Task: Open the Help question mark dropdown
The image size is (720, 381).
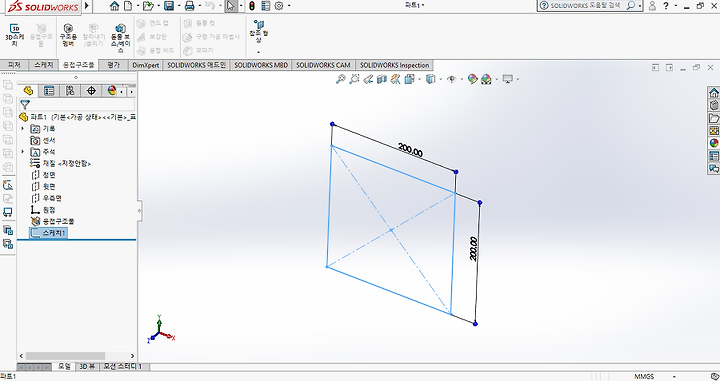Action: tap(675, 6)
